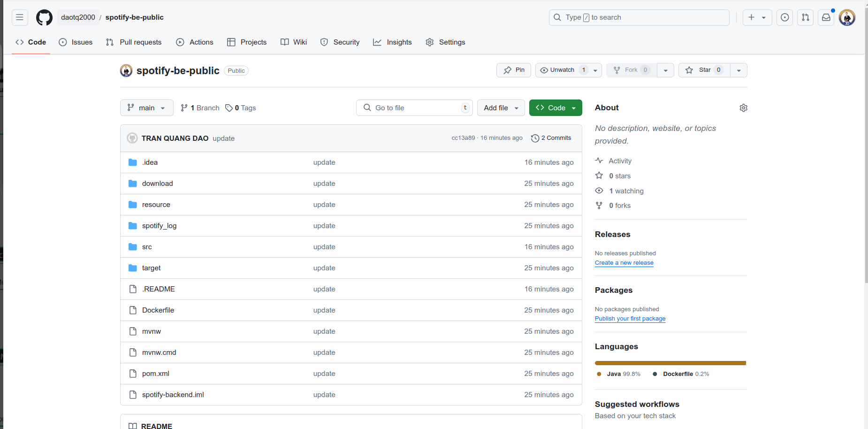868x429 pixels.
Task: Open the Unwatch dropdown caret
Action: tap(595, 70)
